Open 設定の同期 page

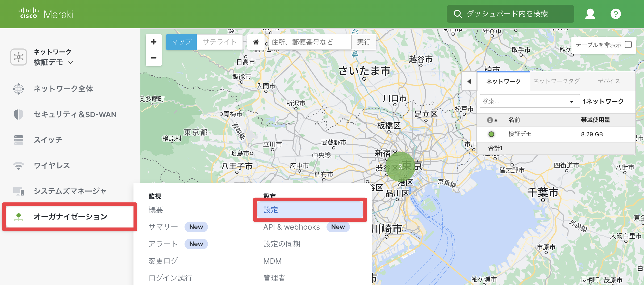click(x=282, y=244)
